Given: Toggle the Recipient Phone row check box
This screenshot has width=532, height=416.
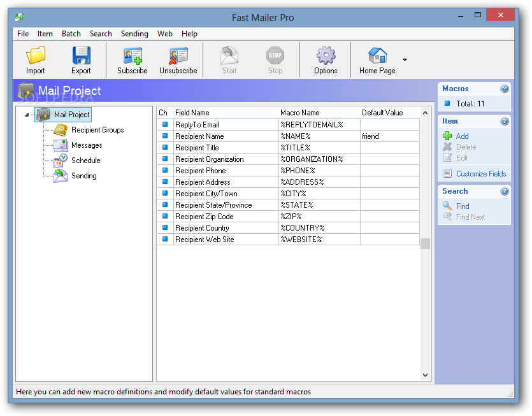Looking at the screenshot, I should pyautogui.click(x=165, y=170).
